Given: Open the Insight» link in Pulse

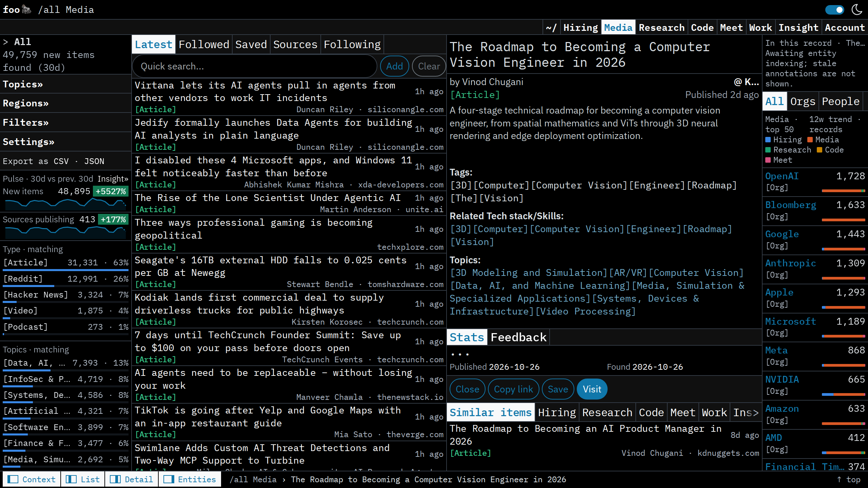Looking at the screenshot, I should [113, 179].
